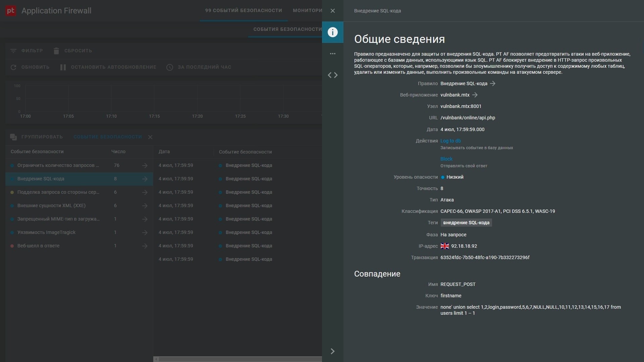Open the general info tab icon
This screenshot has width=644, height=362.
pos(332,32)
